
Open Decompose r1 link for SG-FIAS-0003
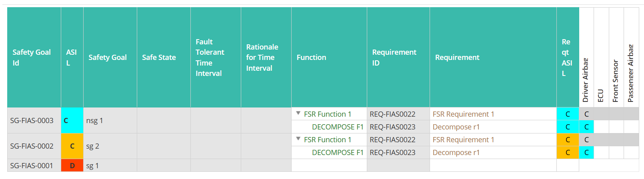(456, 127)
